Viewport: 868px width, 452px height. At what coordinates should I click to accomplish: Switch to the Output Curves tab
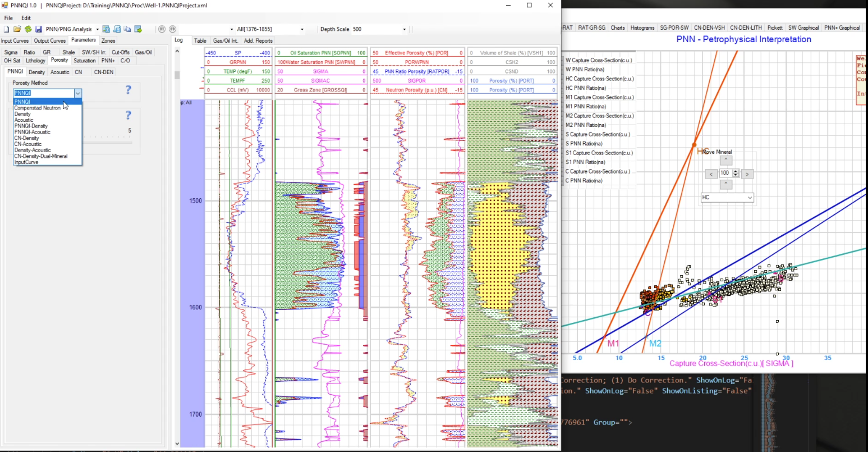[x=50, y=40]
